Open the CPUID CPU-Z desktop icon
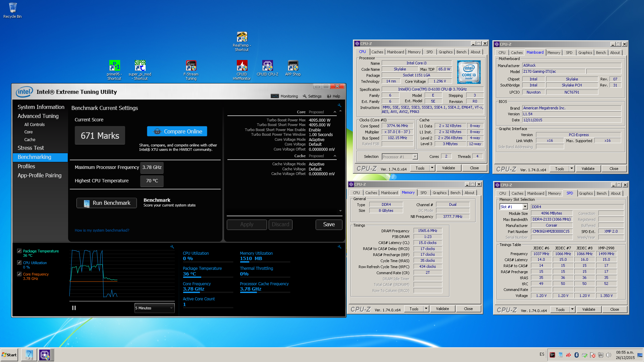Image resolution: width=644 pixels, height=362 pixels. [x=267, y=68]
